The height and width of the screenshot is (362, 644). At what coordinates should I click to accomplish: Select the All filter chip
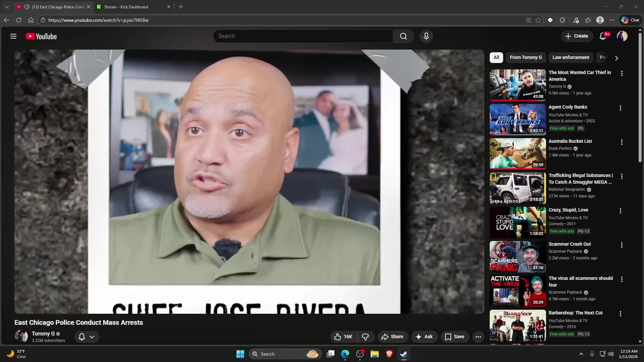tap(496, 57)
